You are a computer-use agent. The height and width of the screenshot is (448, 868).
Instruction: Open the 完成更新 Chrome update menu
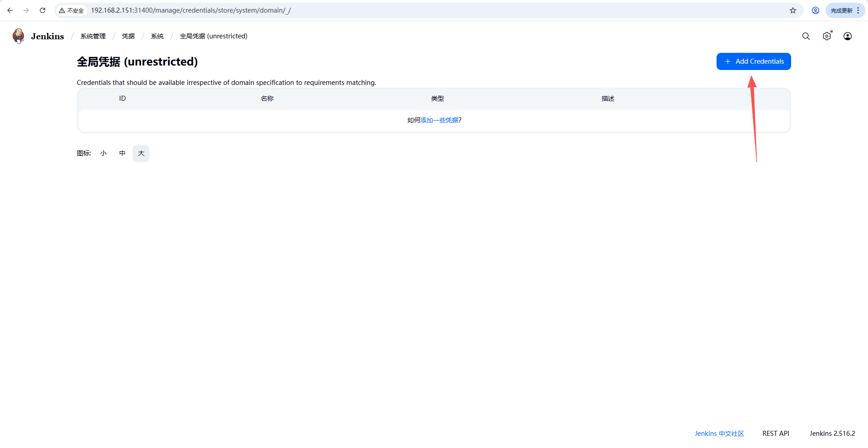pos(844,10)
